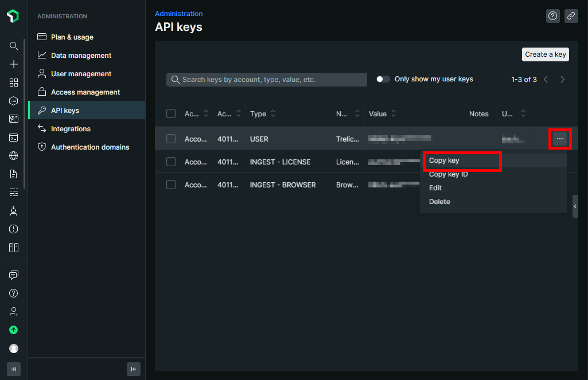The width and height of the screenshot is (588, 380).
Task: Click the Administration breadcrumb link
Action: [179, 14]
